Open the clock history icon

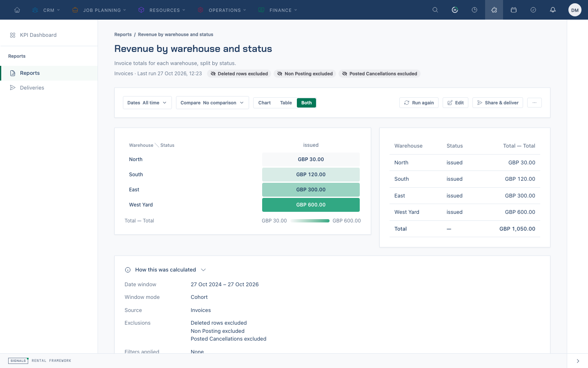(x=474, y=10)
